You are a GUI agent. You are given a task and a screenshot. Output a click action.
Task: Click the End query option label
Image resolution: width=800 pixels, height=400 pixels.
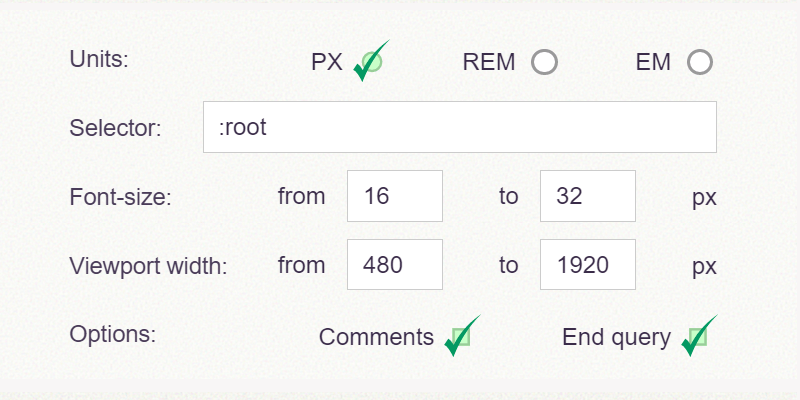pos(616,338)
